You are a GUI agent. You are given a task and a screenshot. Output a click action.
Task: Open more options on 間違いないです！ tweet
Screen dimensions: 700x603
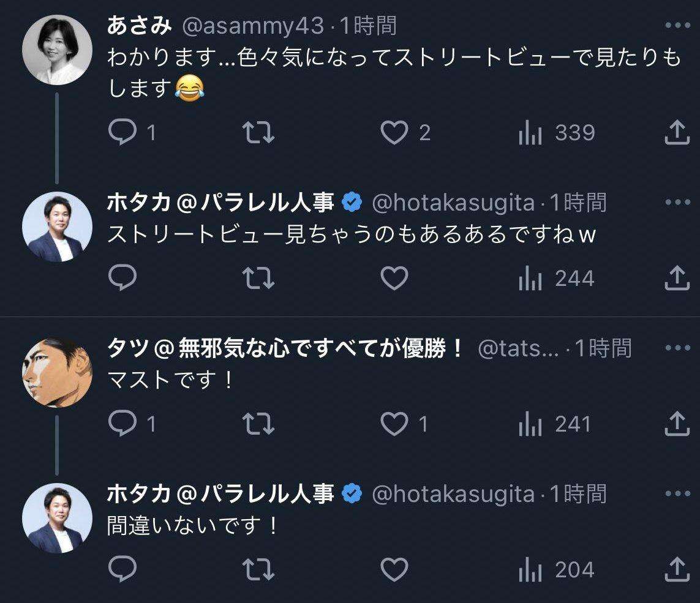click(x=677, y=493)
